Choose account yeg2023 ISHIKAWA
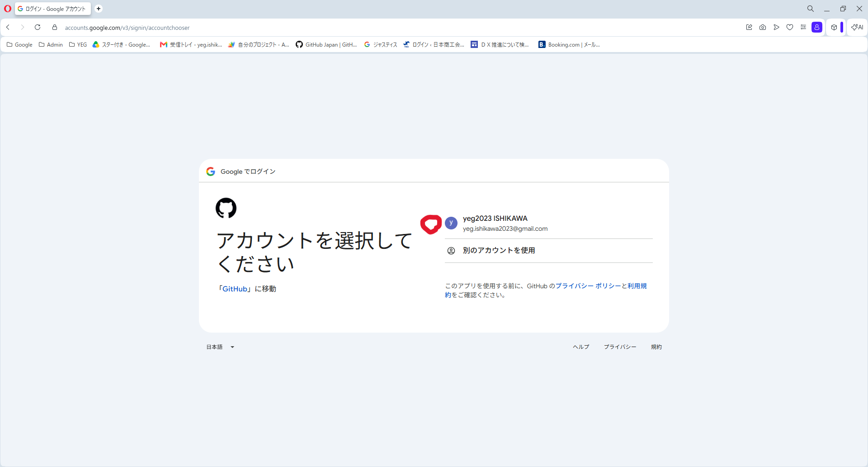868x467 pixels. pyautogui.click(x=549, y=223)
